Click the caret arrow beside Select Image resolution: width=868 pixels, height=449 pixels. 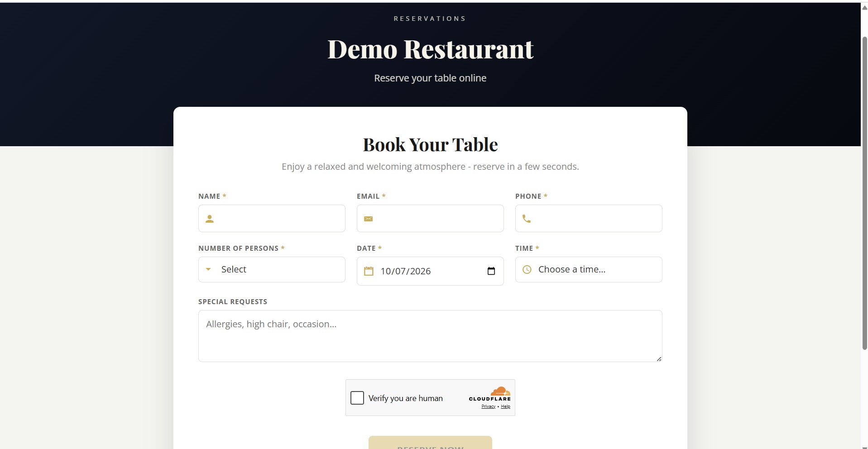pyautogui.click(x=208, y=269)
